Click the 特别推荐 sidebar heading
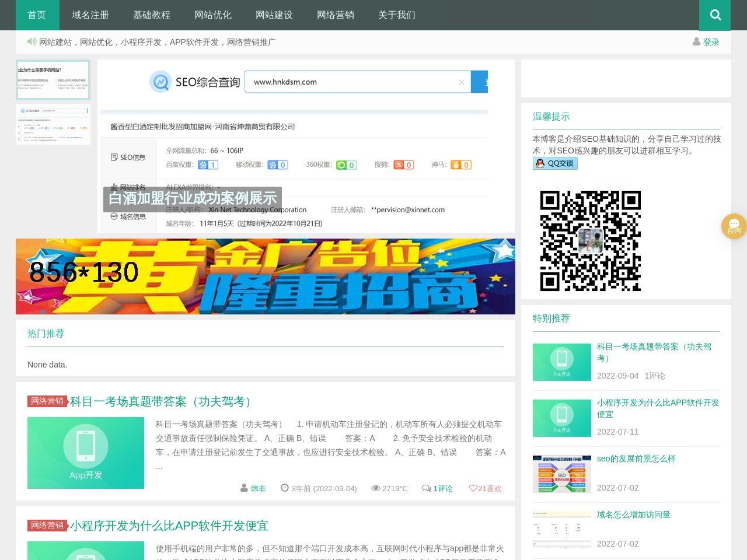This screenshot has height=560, width=747. pos(551,318)
